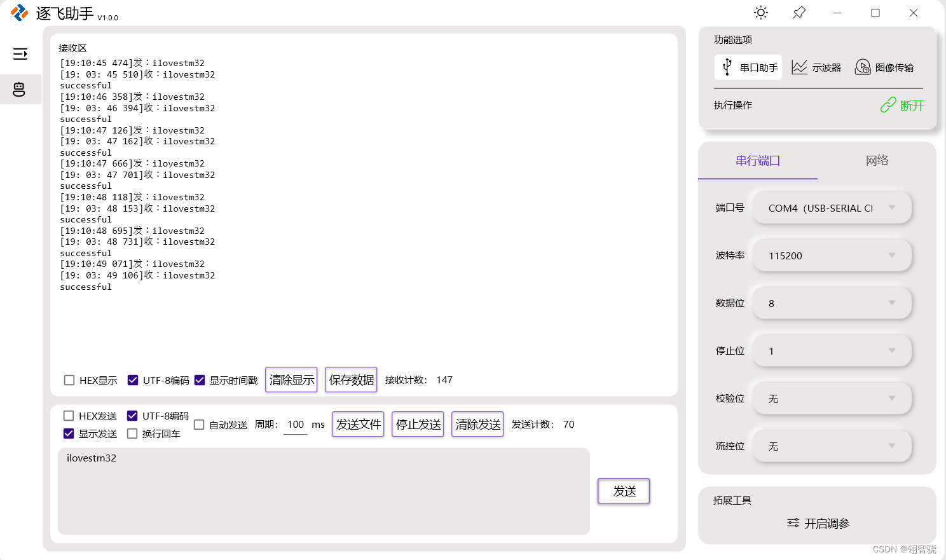Toggle the sun theme icon
Screen dimensions: 946x560
[760, 13]
